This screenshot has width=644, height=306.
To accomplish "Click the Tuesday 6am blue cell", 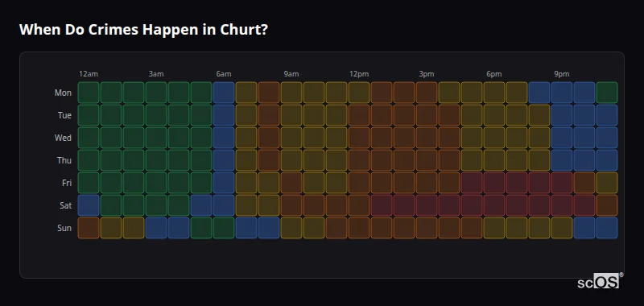I will coord(224,115).
